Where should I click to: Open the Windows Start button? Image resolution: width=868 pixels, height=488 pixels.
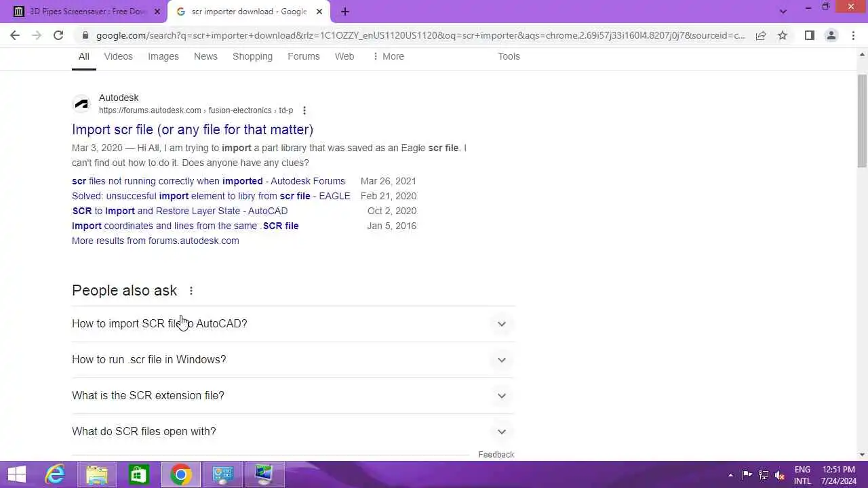pos(16,474)
